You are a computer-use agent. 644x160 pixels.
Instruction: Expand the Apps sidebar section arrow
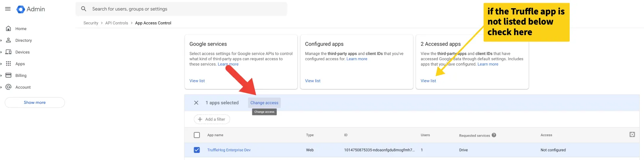[x=2, y=64]
